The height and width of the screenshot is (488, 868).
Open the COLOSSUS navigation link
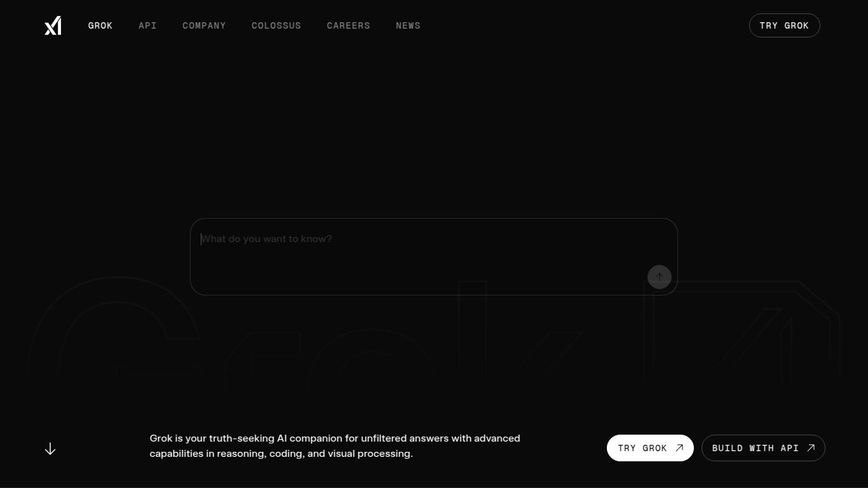276,25
